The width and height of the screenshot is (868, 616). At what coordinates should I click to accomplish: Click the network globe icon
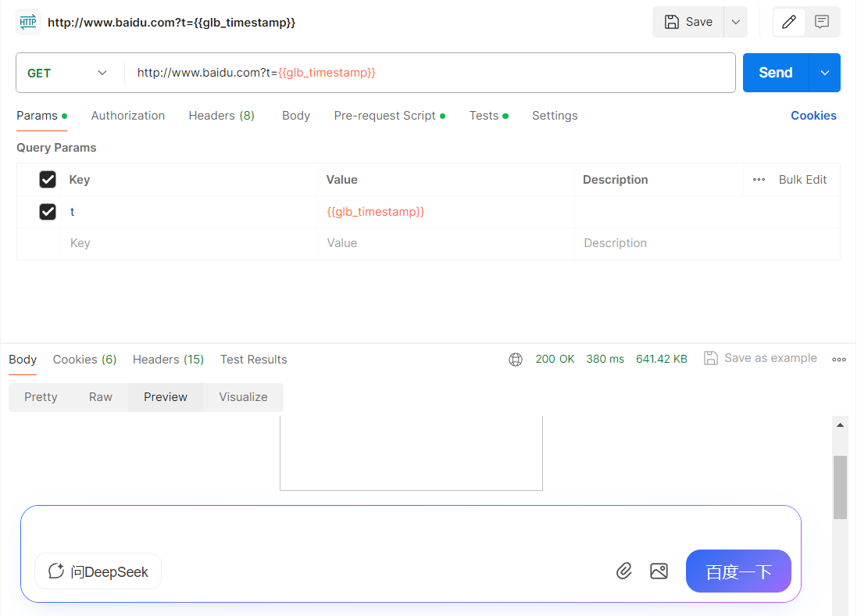[x=516, y=360]
